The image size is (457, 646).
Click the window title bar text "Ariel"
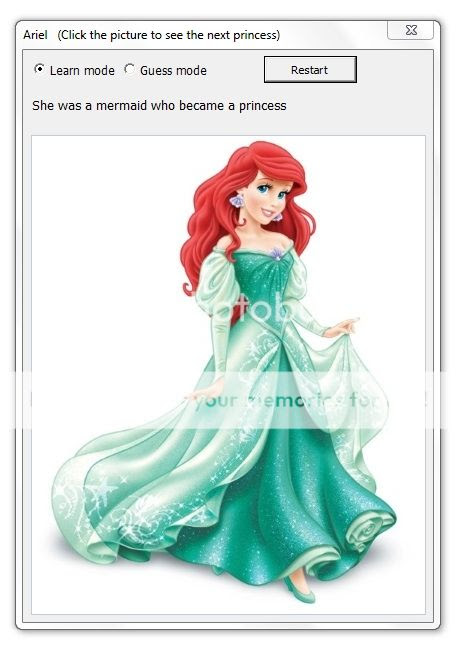35,35
